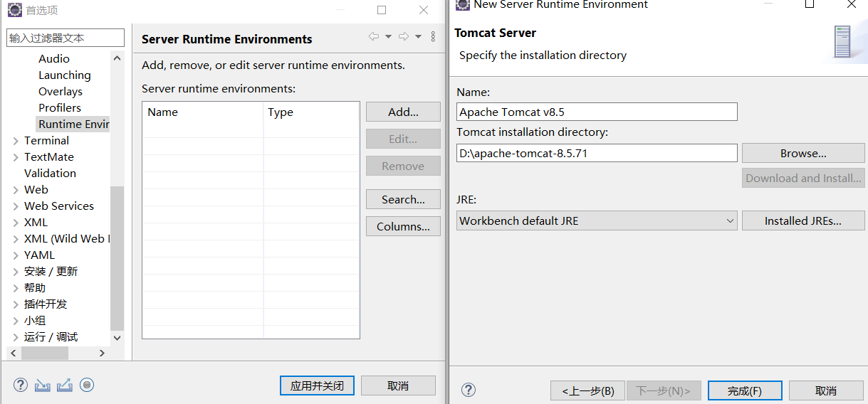Click 取消 in Preferences window

coord(398,386)
